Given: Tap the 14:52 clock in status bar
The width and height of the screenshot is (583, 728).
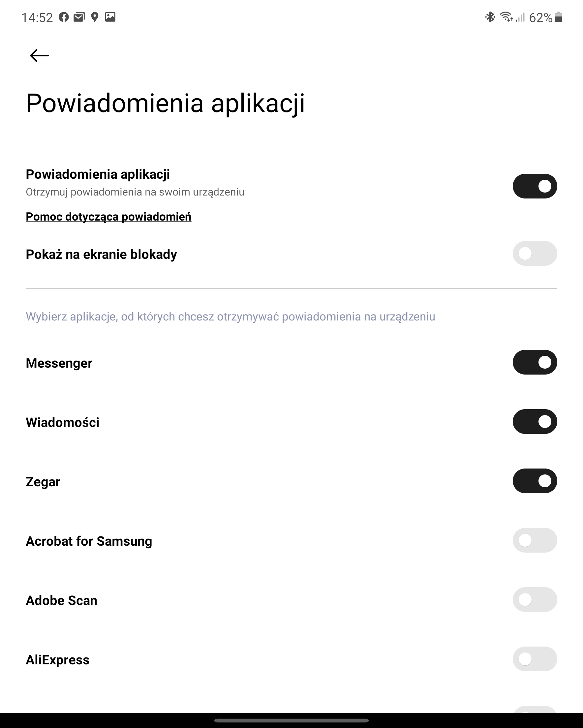Looking at the screenshot, I should pyautogui.click(x=37, y=17).
